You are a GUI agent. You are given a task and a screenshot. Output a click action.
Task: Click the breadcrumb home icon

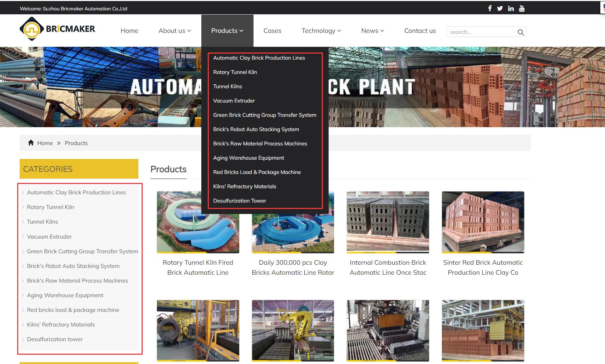point(31,143)
